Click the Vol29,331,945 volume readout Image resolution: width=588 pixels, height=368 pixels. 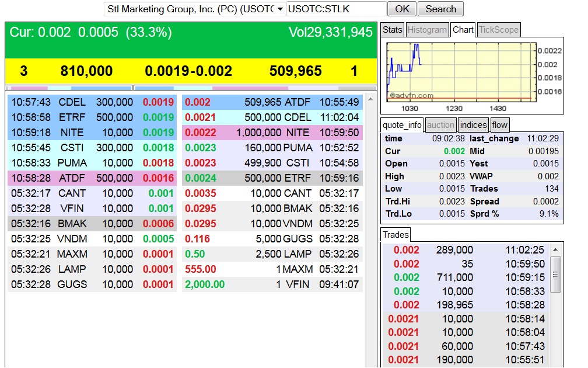tap(330, 32)
